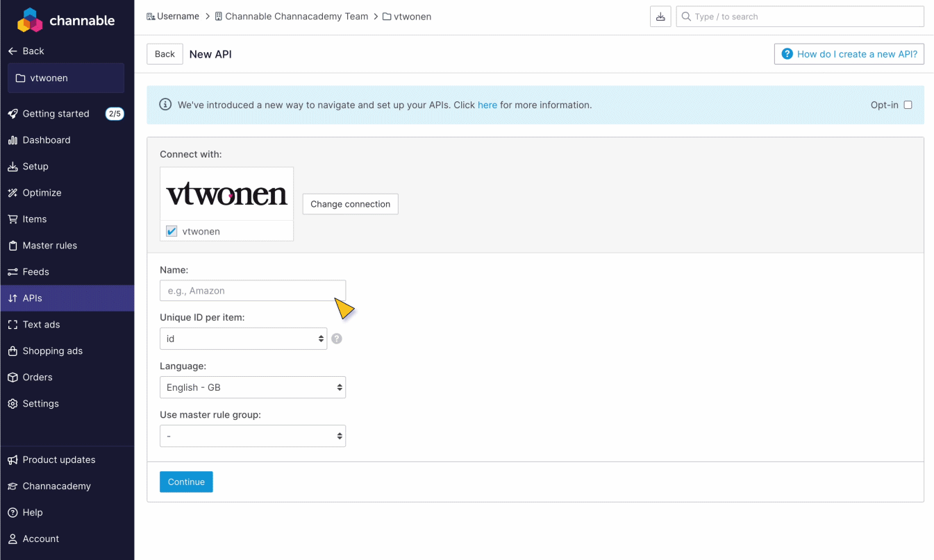Open Language dropdown showing English - GB
This screenshot has width=934, height=560.
click(x=253, y=387)
